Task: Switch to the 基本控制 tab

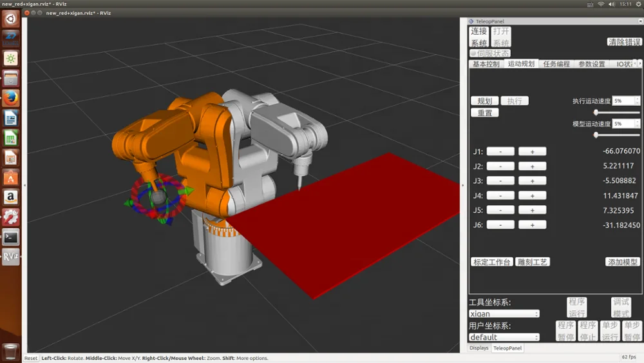Action: point(486,64)
